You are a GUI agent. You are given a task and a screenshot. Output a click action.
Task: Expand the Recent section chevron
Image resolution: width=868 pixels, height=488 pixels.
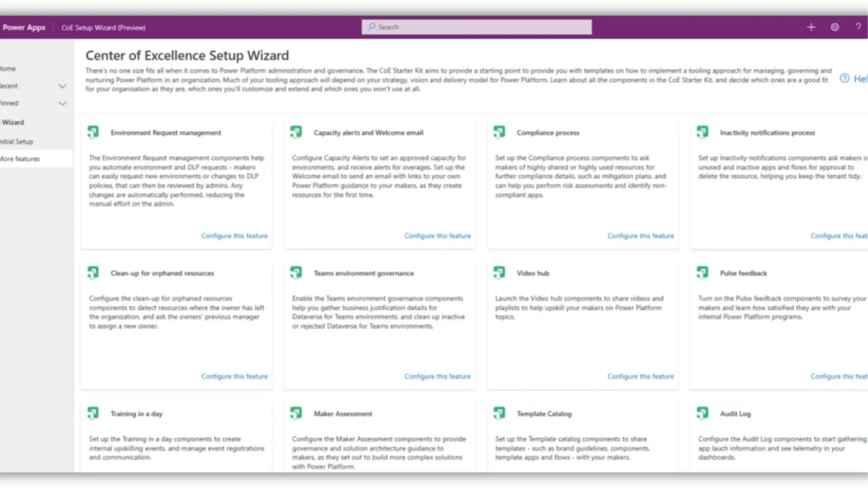pyautogui.click(x=62, y=86)
